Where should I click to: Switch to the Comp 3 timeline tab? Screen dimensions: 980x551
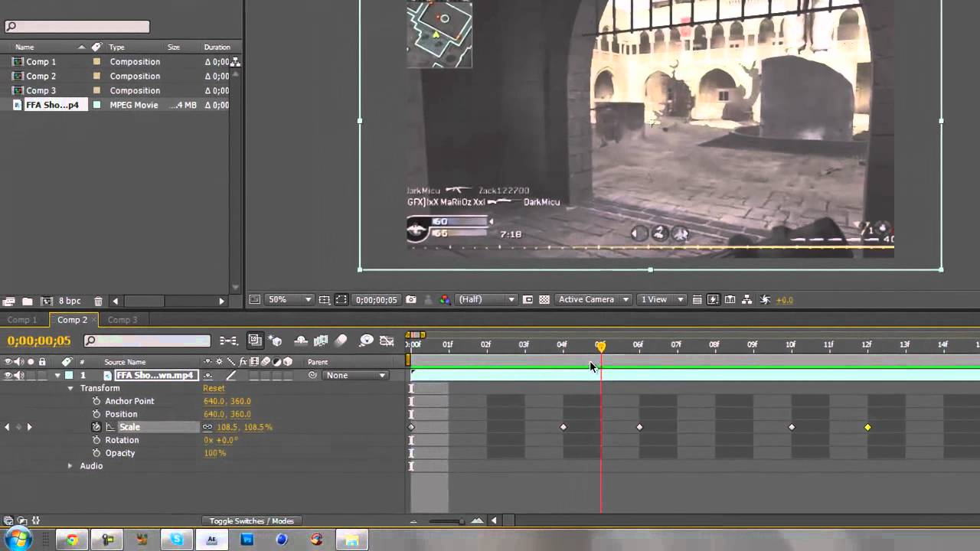(x=122, y=320)
